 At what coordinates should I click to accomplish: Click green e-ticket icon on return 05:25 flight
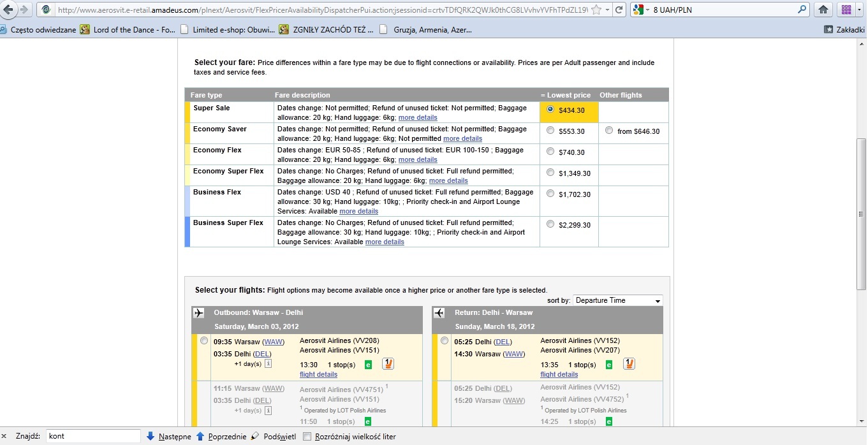pos(608,365)
